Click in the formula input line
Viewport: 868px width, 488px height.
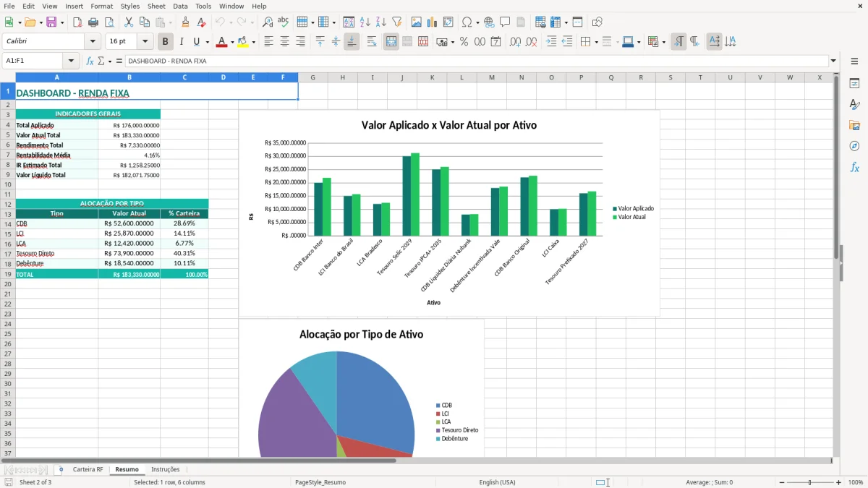477,61
